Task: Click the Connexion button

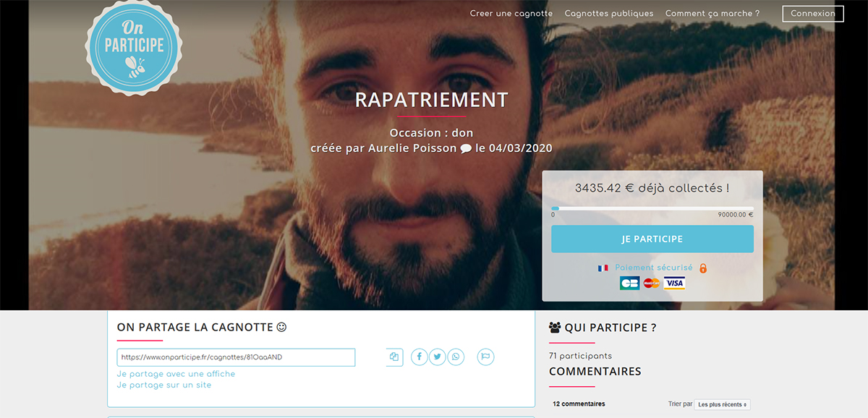Action: coord(813,13)
